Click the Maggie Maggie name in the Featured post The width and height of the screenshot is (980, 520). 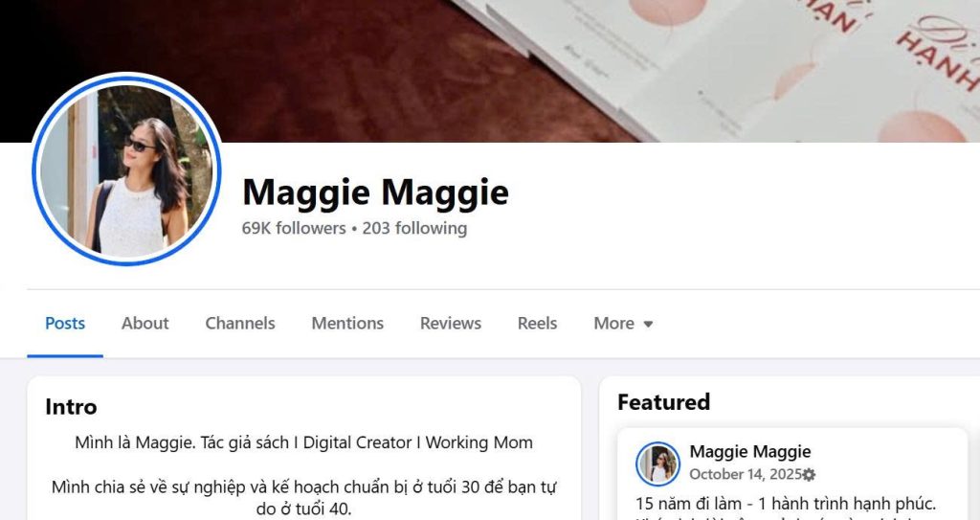[750, 452]
